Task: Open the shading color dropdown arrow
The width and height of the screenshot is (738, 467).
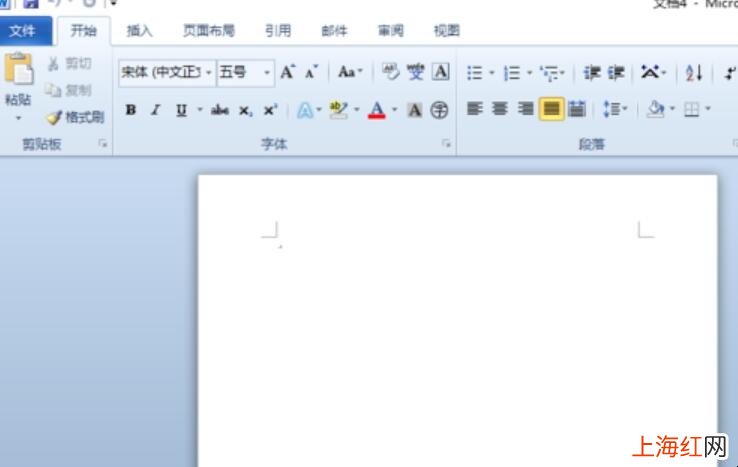Action: coord(672,109)
